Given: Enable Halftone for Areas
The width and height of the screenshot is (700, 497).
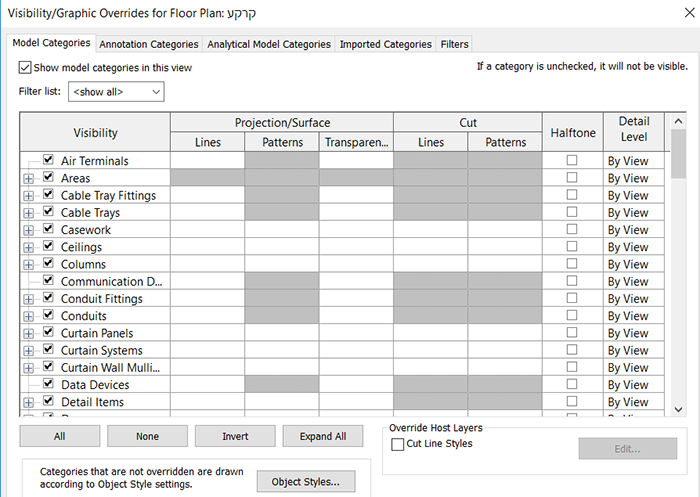Looking at the screenshot, I should point(572,177).
